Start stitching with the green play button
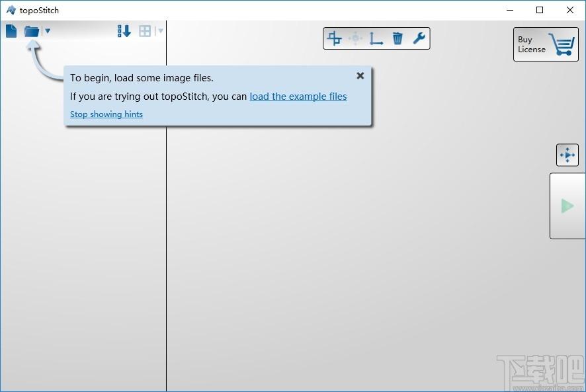The image size is (586, 392). point(567,206)
